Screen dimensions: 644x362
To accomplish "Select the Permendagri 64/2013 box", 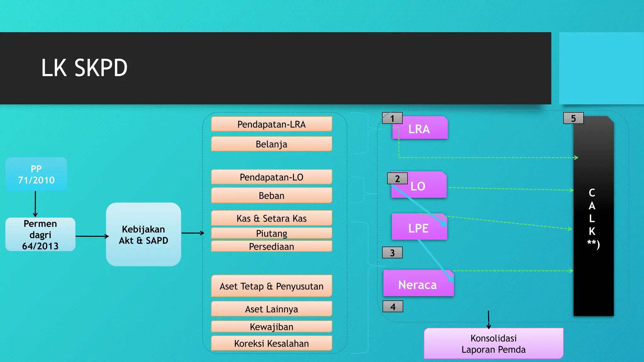I will (x=40, y=234).
